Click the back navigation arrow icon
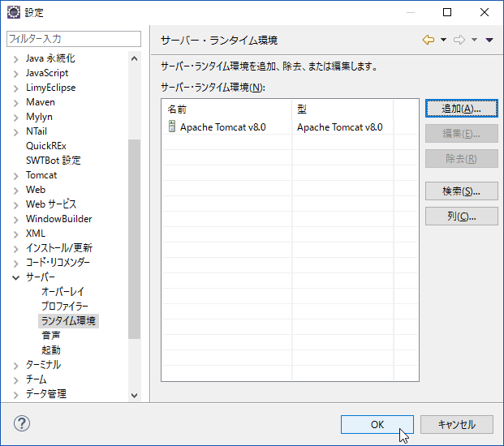504x446 pixels. pos(429,40)
